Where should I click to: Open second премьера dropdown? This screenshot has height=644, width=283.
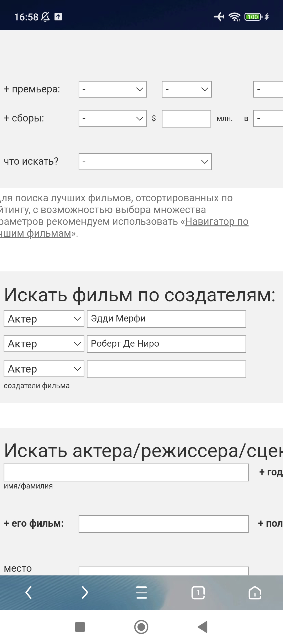click(x=187, y=89)
